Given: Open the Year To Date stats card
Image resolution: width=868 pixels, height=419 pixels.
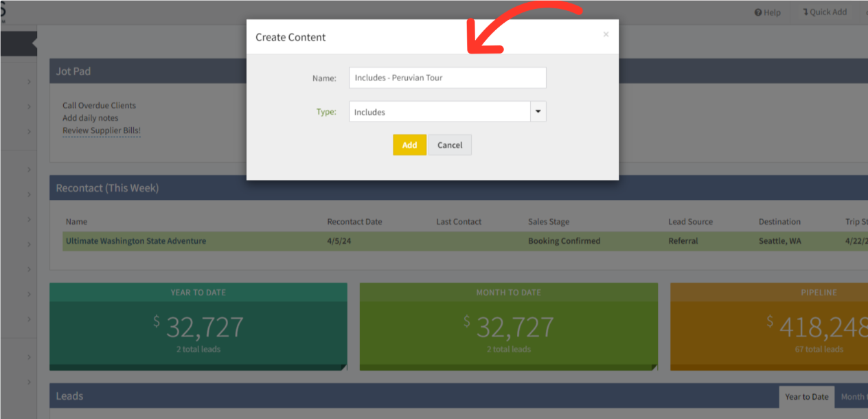Looking at the screenshot, I should (x=198, y=327).
